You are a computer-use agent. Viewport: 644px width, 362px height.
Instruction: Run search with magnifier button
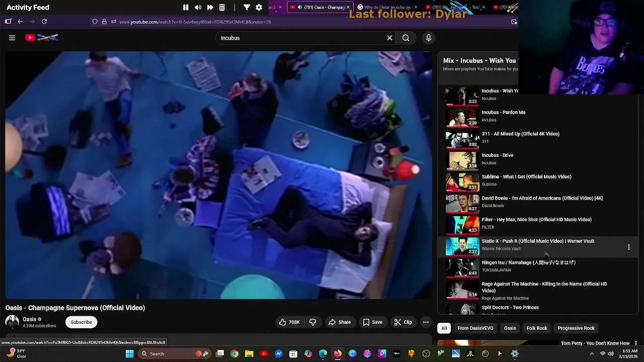tap(406, 38)
